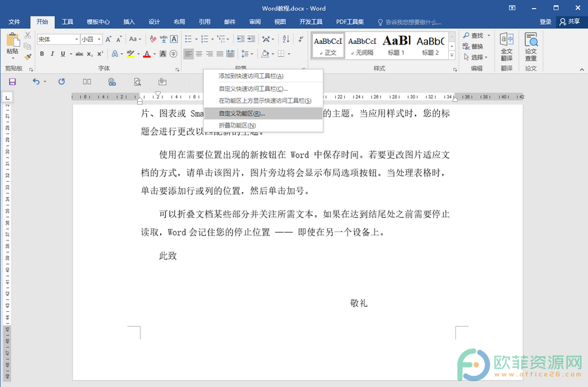
Task: Switch to the Insert (插入) tab
Action: [129, 22]
